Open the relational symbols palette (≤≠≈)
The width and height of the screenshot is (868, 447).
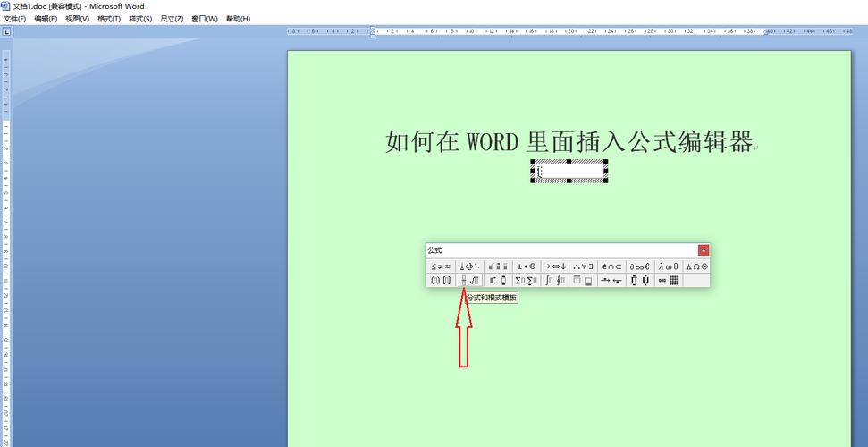pyautogui.click(x=440, y=266)
